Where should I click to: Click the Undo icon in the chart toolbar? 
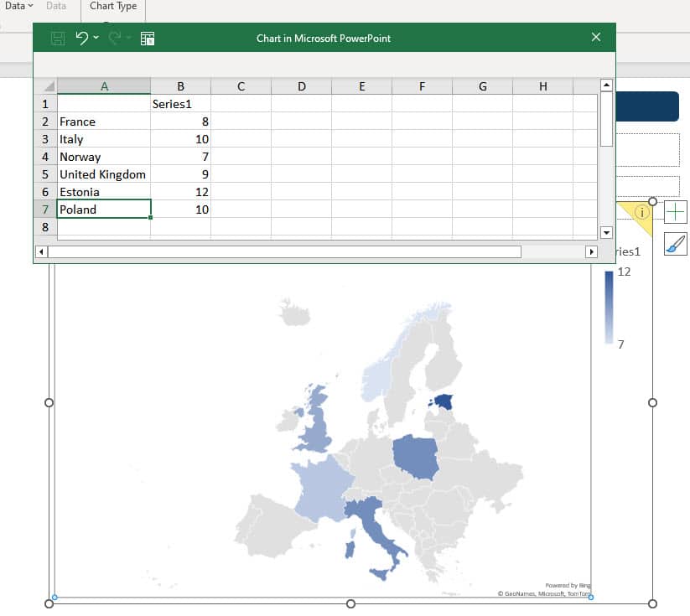pyautogui.click(x=80, y=37)
